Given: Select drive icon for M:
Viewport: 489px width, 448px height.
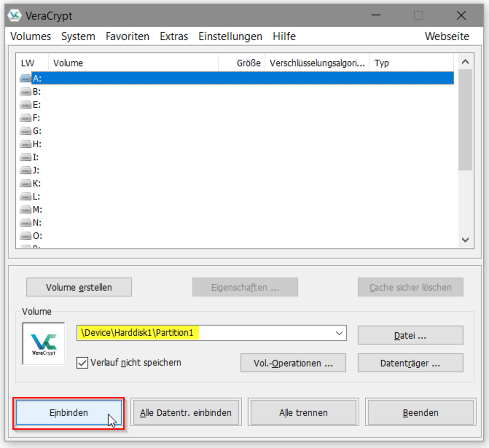Looking at the screenshot, I should 25,210.
